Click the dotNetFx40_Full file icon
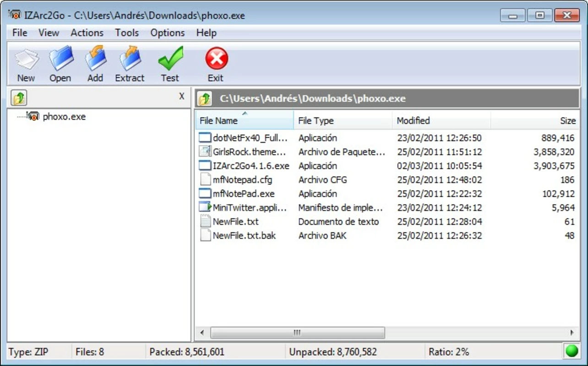588x366 pixels. click(205, 138)
